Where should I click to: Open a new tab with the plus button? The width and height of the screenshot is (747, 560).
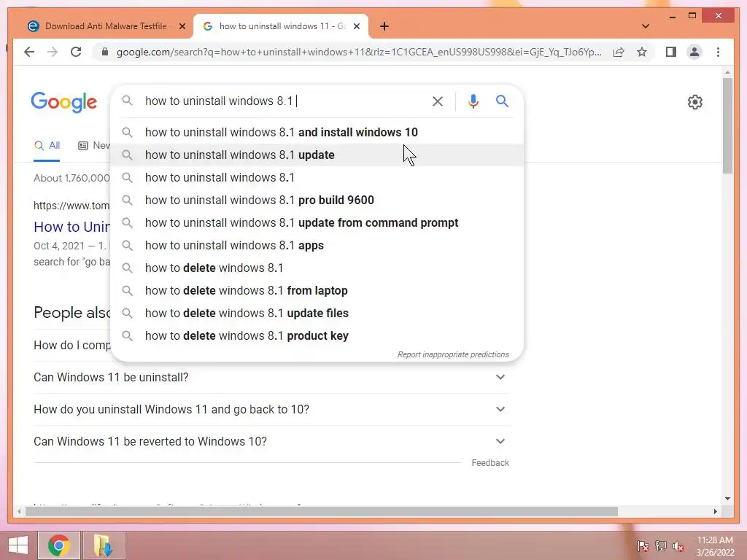384,26
